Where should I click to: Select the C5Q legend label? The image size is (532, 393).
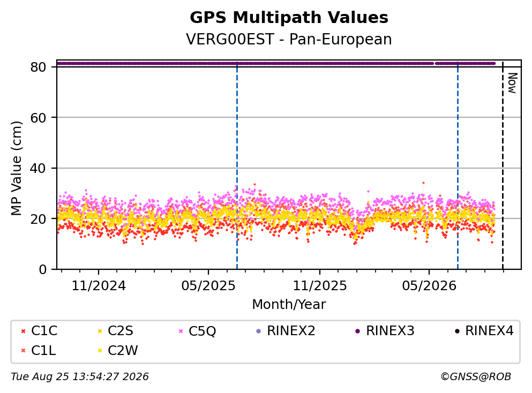coord(202,331)
